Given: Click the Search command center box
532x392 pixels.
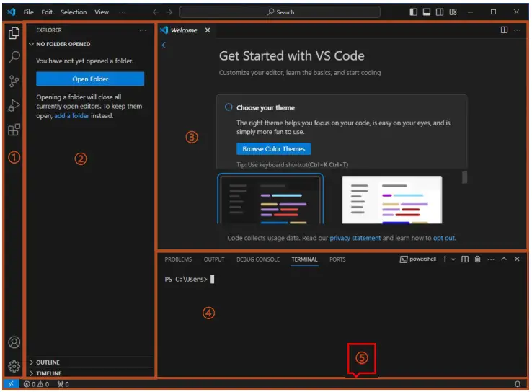Looking at the screenshot, I should pos(280,12).
